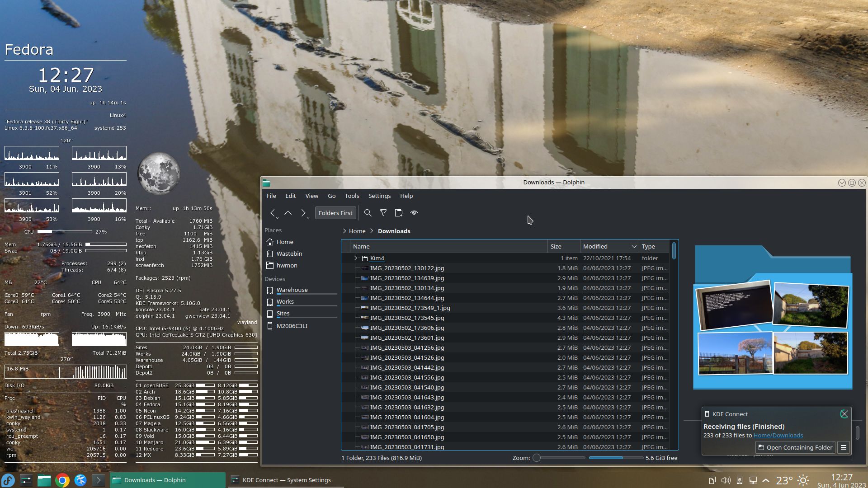The height and width of the screenshot is (488, 868).
Task: Open the Tools menu
Action: (x=352, y=196)
